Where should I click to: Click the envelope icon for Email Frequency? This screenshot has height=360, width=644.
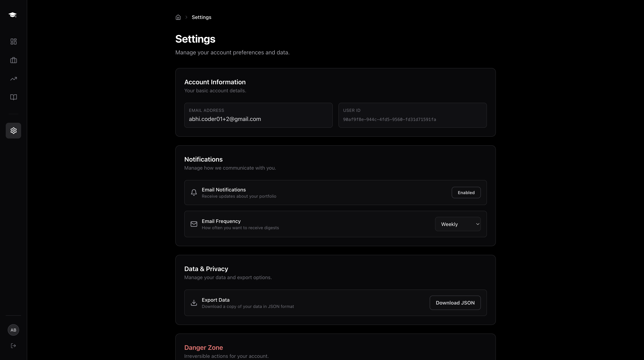[194, 224]
